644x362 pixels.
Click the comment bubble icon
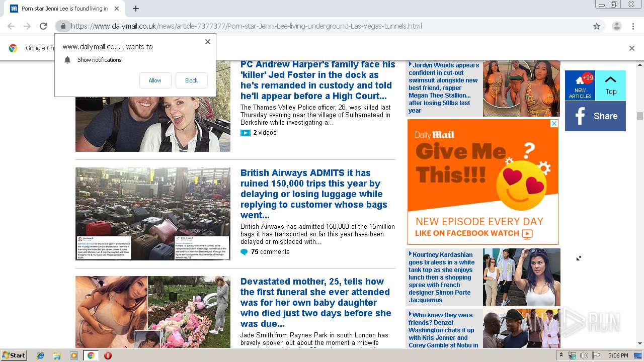244,252
